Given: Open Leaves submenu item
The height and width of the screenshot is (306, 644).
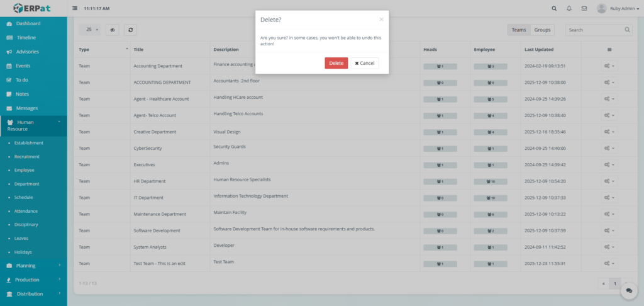Looking at the screenshot, I should point(21,238).
